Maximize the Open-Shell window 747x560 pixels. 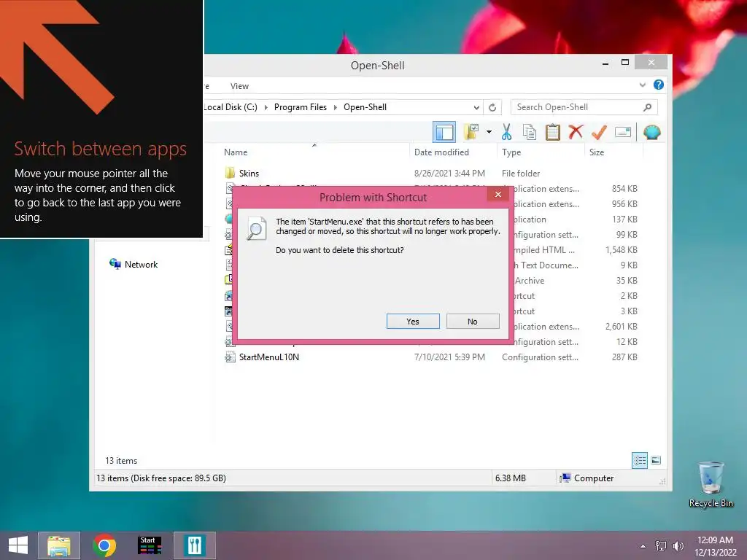click(x=625, y=63)
